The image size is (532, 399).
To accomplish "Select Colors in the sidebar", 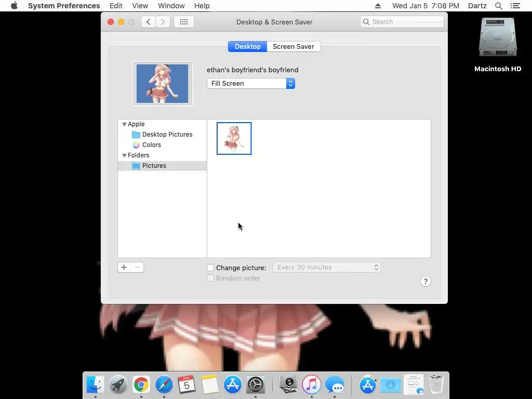I will 162,145.
